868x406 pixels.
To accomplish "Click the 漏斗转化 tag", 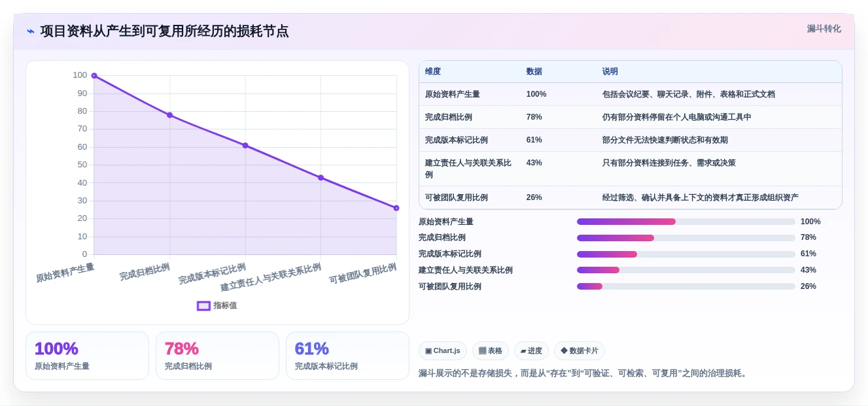I will click(824, 29).
